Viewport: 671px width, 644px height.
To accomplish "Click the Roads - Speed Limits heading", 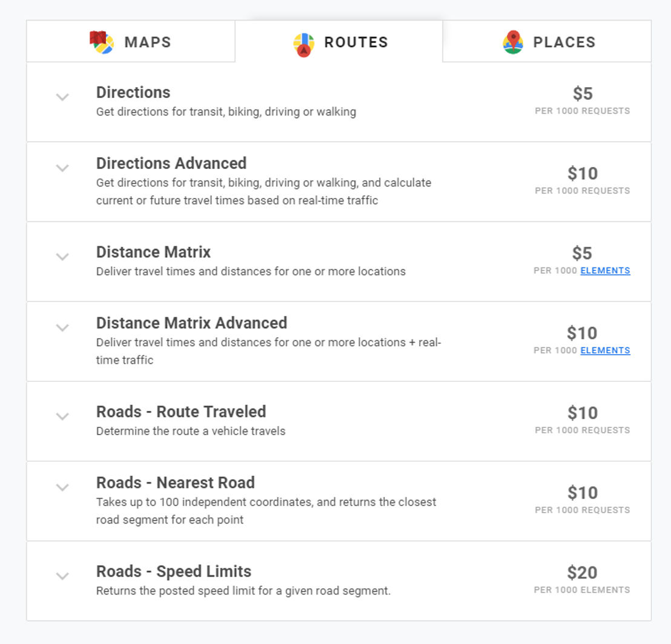I will [x=174, y=572].
